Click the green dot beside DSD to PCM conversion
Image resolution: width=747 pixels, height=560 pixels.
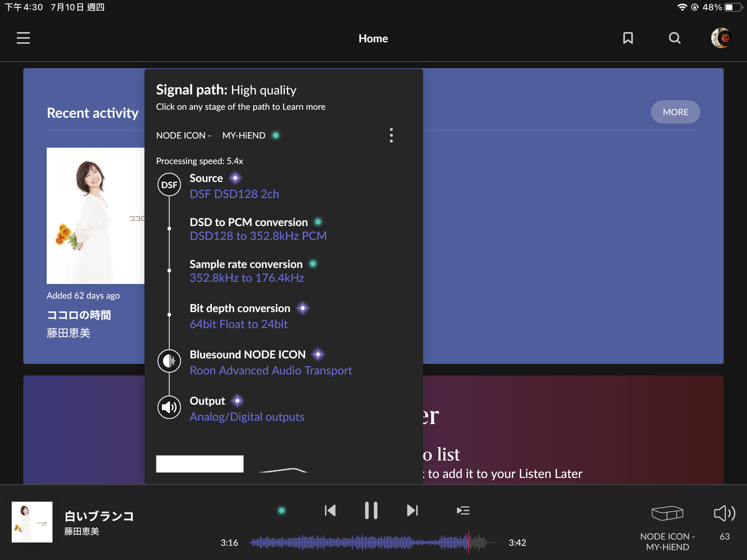318,222
